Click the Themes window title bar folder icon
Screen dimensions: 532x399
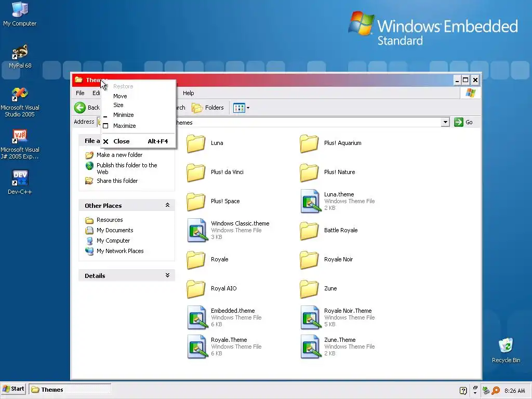click(79, 79)
